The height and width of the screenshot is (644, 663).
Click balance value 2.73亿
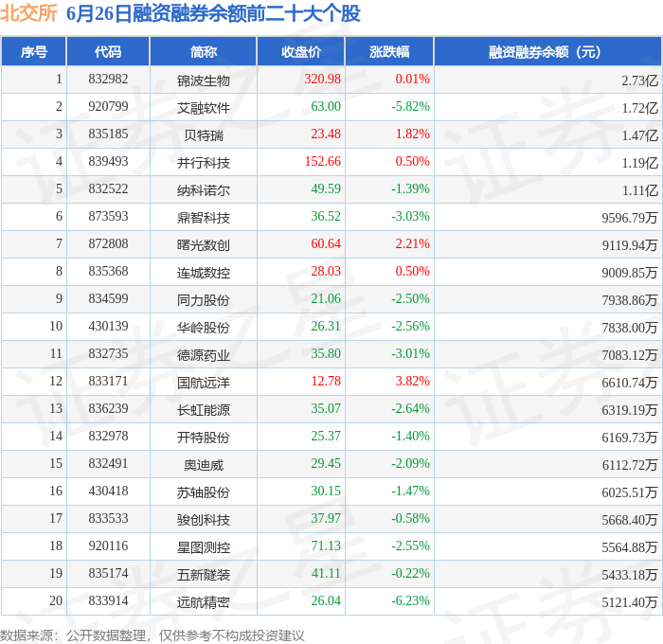(639, 80)
